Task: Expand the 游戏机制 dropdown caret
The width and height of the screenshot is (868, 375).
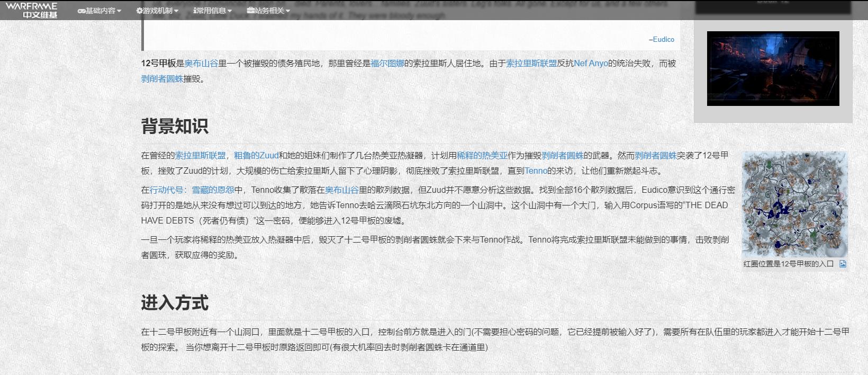Action: click(176, 11)
